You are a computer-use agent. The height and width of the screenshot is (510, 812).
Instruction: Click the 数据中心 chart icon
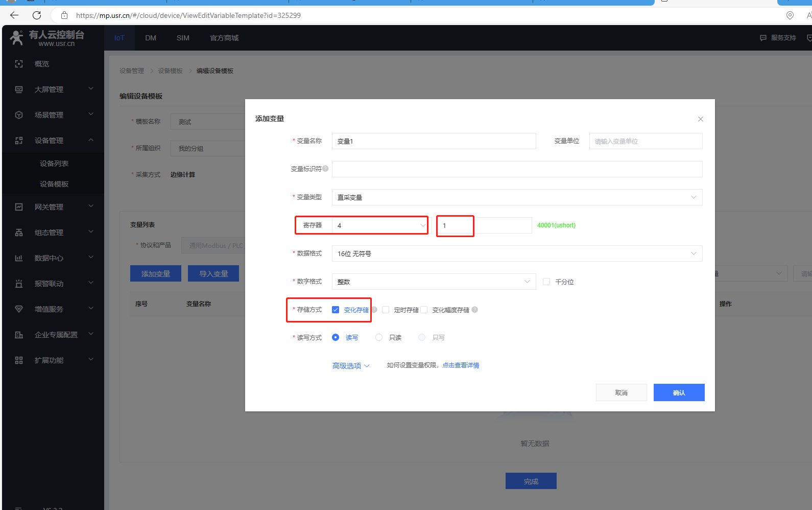19,258
